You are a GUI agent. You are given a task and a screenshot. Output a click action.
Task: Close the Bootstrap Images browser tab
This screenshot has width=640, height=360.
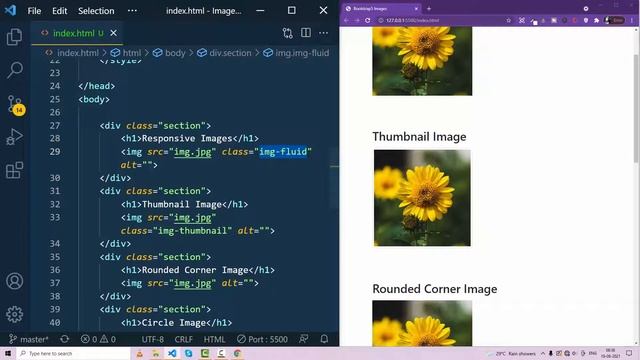point(416,9)
